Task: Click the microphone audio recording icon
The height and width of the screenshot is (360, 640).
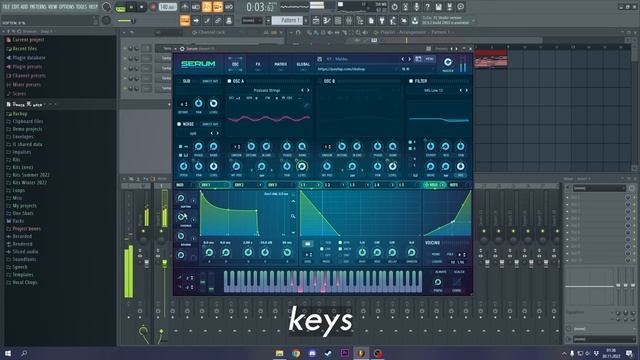Action: coord(416,7)
